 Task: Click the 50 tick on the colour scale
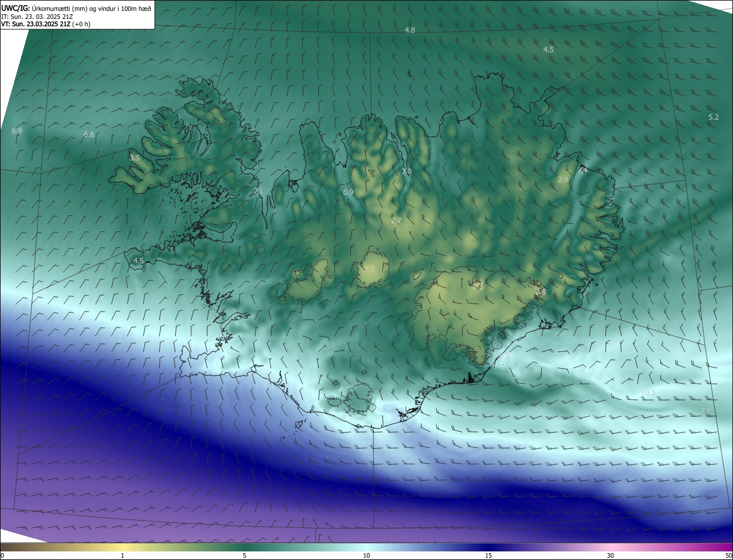tap(728, 555)
